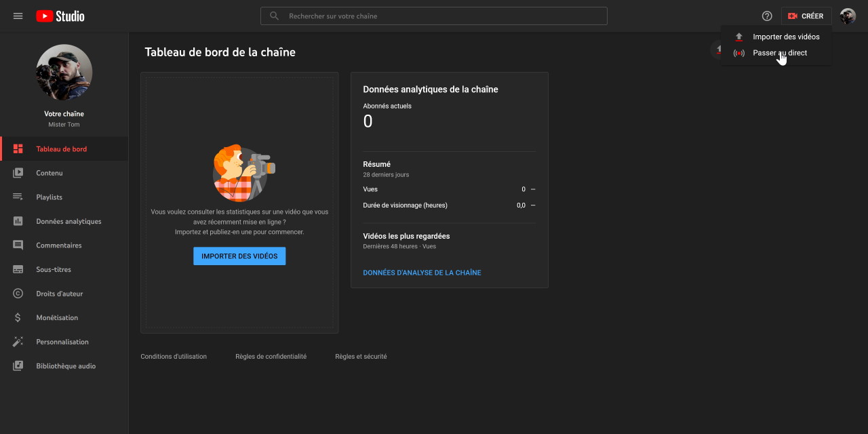This screenshot has height=434, width=868.
Task: Click the channel profile picture in sidebar
Action: pos(64,73)
